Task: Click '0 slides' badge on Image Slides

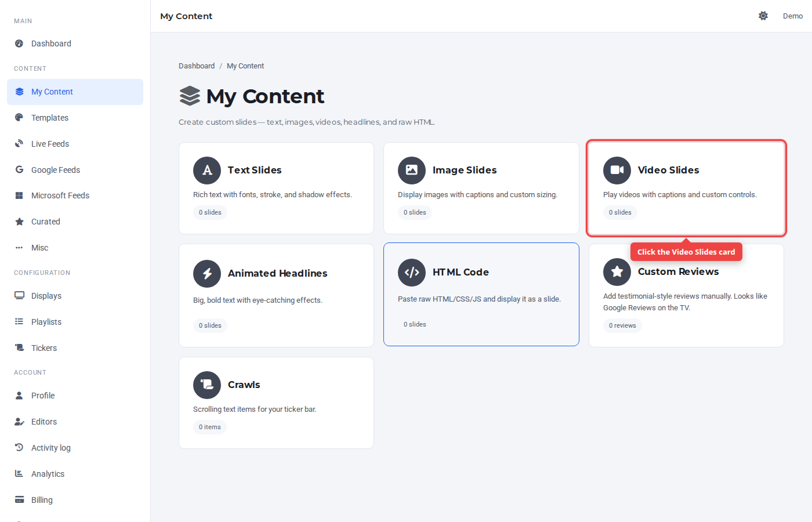Action: 415,212
